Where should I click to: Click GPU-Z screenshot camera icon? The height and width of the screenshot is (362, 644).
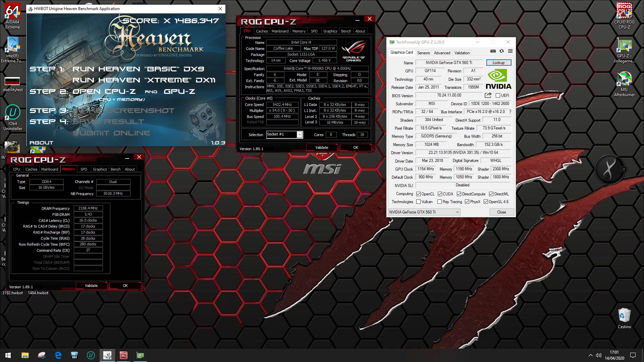click(x=493, y=51)
